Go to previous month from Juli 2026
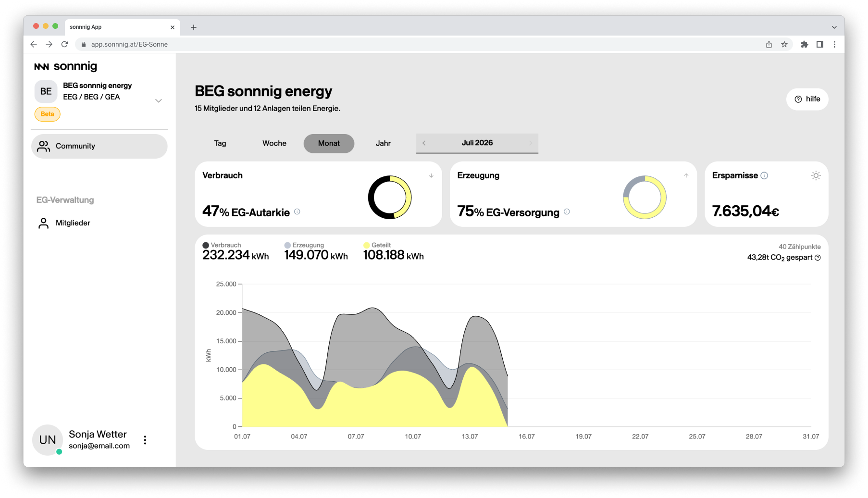 coord(424,143)
